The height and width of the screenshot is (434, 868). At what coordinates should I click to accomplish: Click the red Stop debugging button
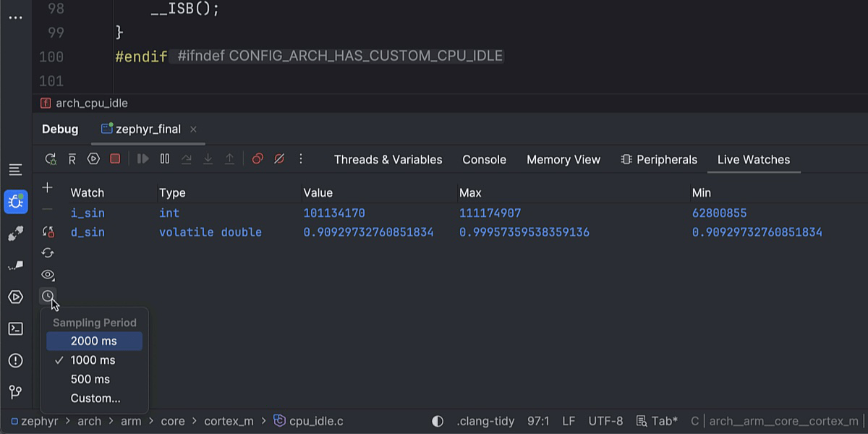tap(115, 159)
